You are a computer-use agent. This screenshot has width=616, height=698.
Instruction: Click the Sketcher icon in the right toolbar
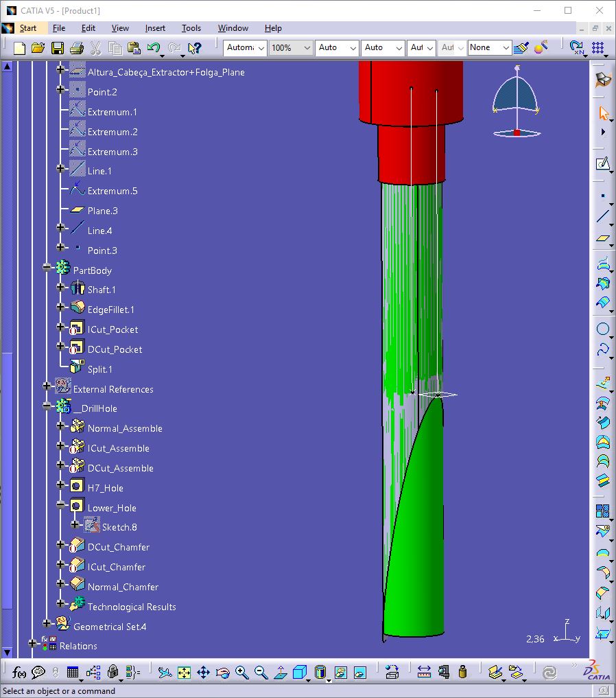603,164
